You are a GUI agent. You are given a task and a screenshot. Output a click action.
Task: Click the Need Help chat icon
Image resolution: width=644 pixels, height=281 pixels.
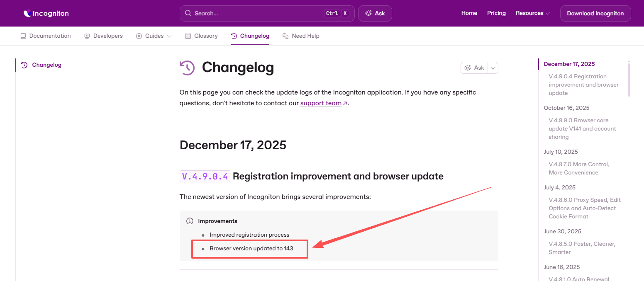click(x=285, y=36)
